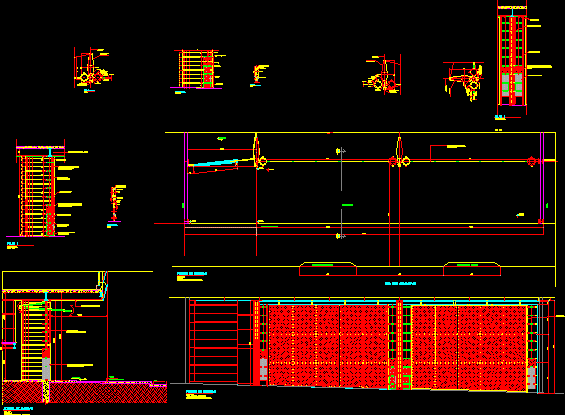Click the tiny bracket detail beside the stacked-bar drawing
The image size is (565, 415).
(260, 75)
